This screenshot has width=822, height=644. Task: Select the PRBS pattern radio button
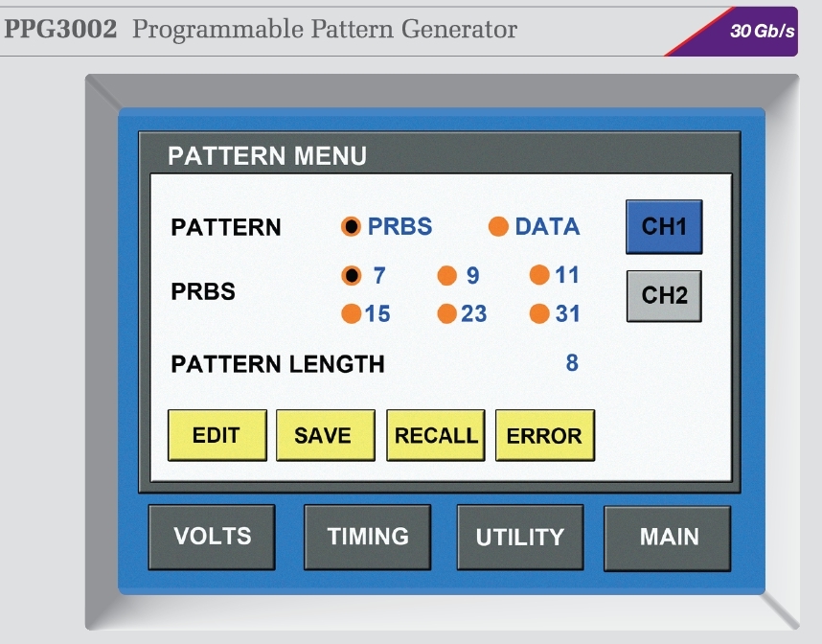point(352,227)
